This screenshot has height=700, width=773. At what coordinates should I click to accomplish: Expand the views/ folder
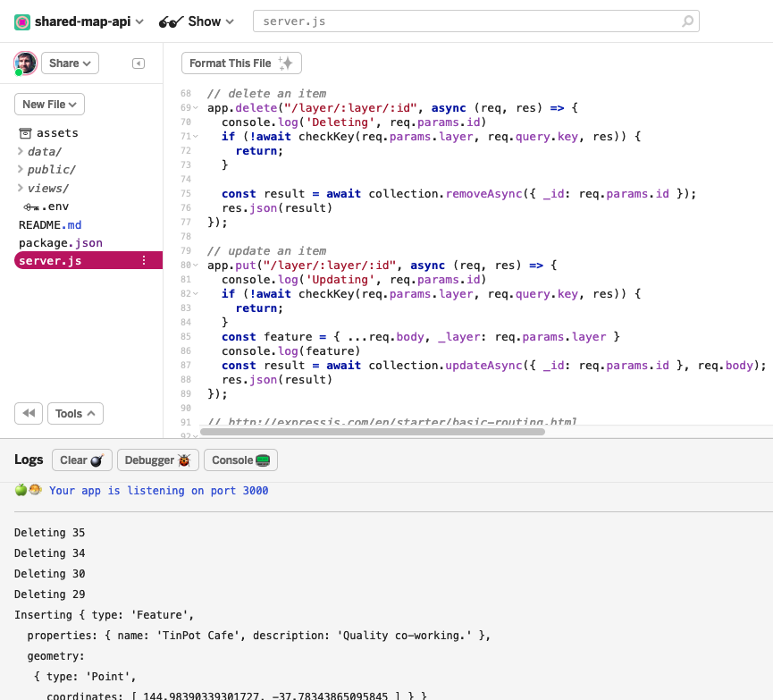point(21,189)
